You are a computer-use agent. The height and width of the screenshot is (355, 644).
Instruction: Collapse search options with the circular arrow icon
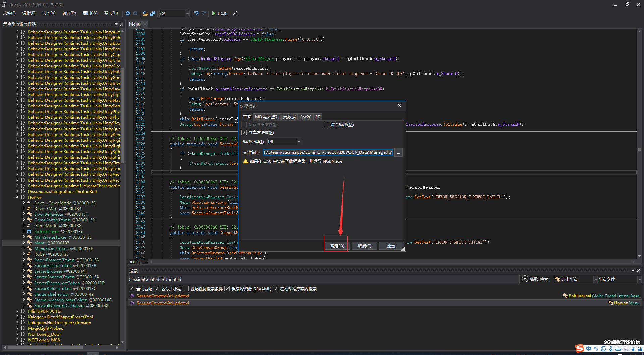tap(525, 279)
